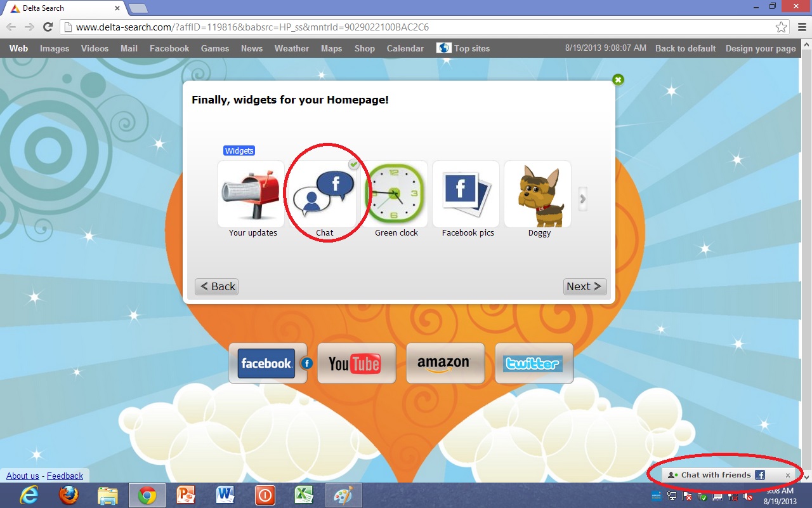812x508 pixels.
Task: Open the YouTube shortcut tile
Action: [357, 363]
